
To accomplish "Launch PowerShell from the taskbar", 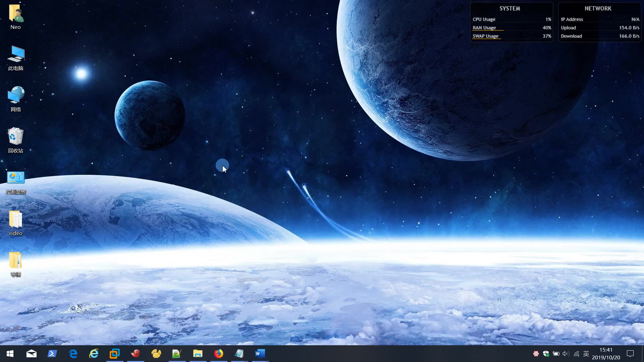I will 52,354.
